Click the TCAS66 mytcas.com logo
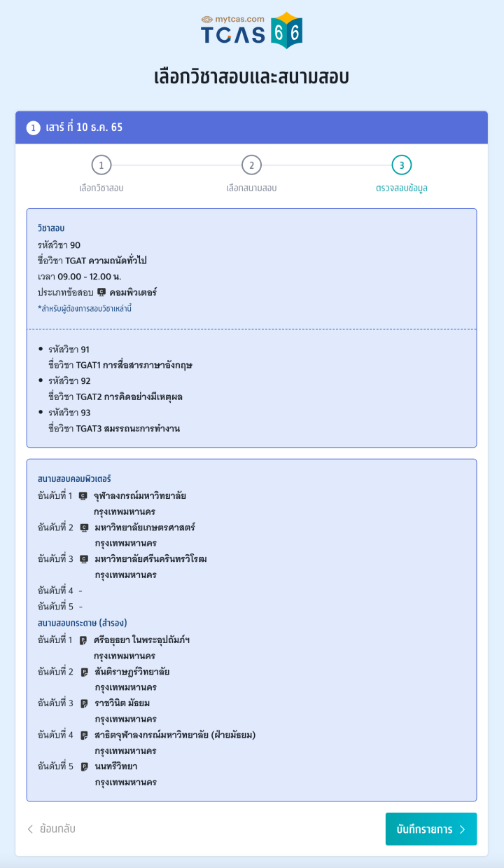This screenshot has height=868, width=504. coord(251,31)
